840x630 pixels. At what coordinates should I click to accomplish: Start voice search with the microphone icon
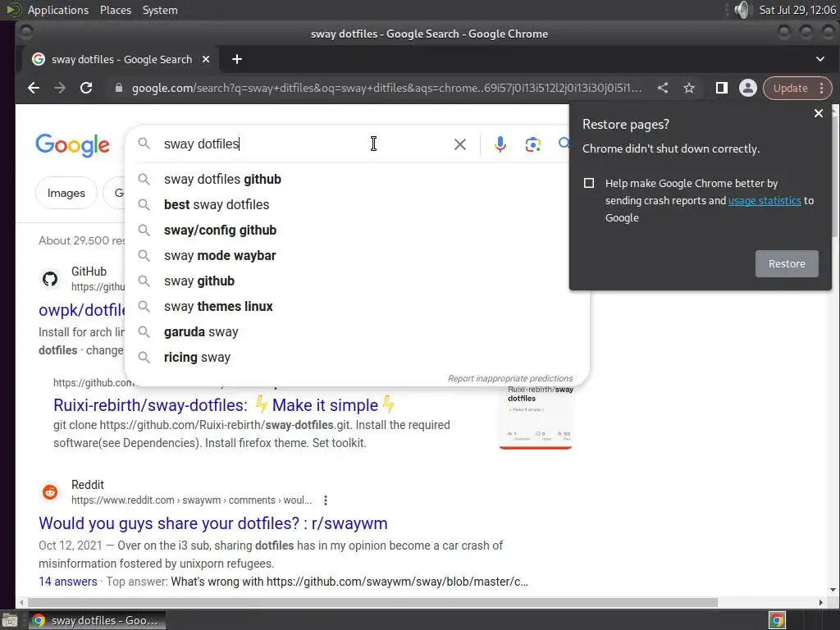[x=500, y=144]
